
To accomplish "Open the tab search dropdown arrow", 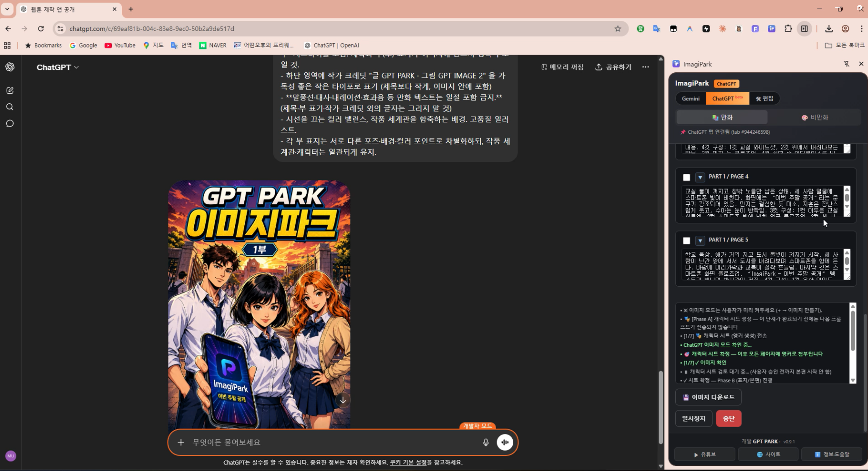I will [7, 9].
